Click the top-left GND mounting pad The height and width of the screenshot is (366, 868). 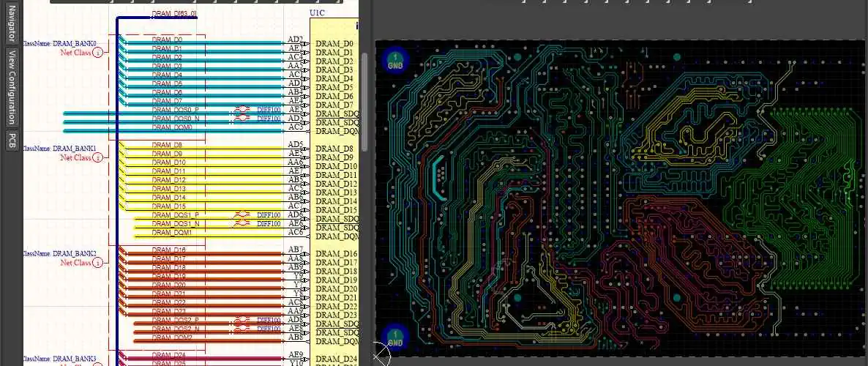pos(395,61)
